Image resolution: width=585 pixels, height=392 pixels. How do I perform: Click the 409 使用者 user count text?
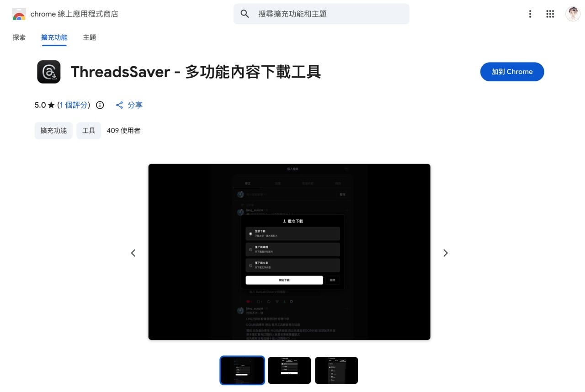[123, 131]
